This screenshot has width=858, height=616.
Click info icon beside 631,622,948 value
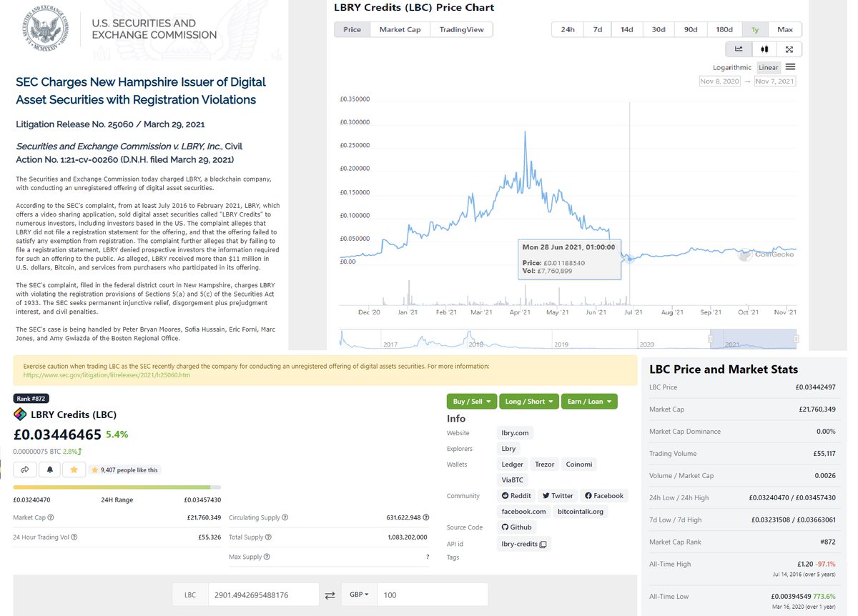[x=427, y=517]
